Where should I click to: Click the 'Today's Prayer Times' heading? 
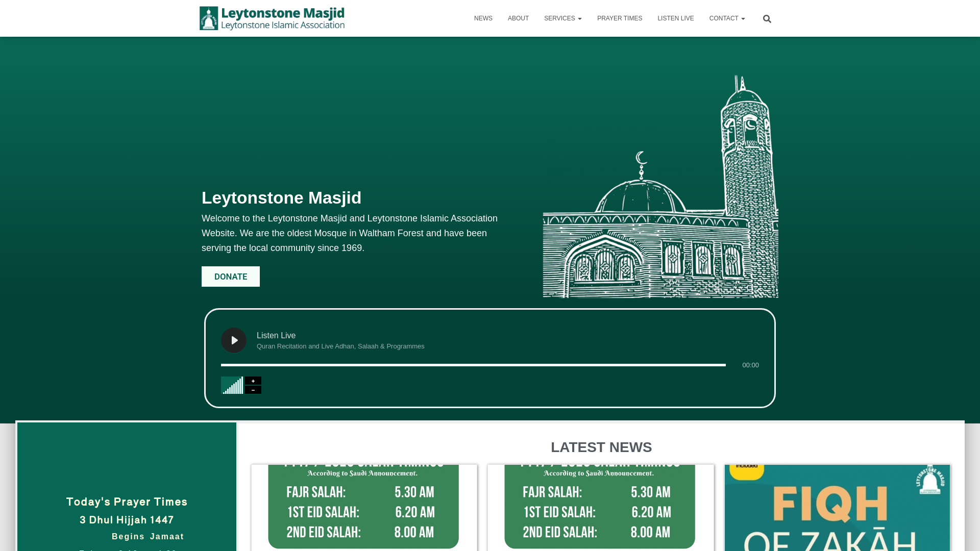pyautogui.click(x=127, y=502)
